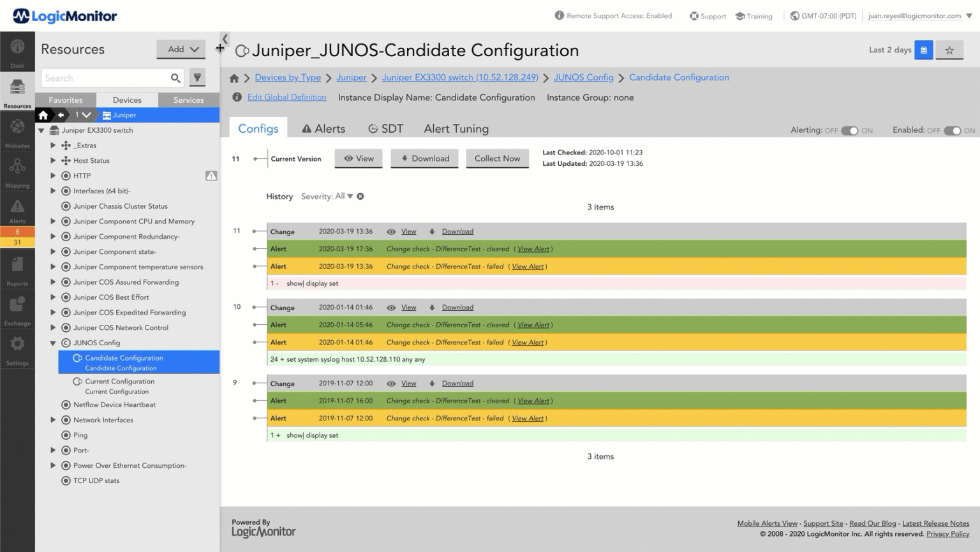Switch to the Alert Tuning tab

[x=456, y=128]
